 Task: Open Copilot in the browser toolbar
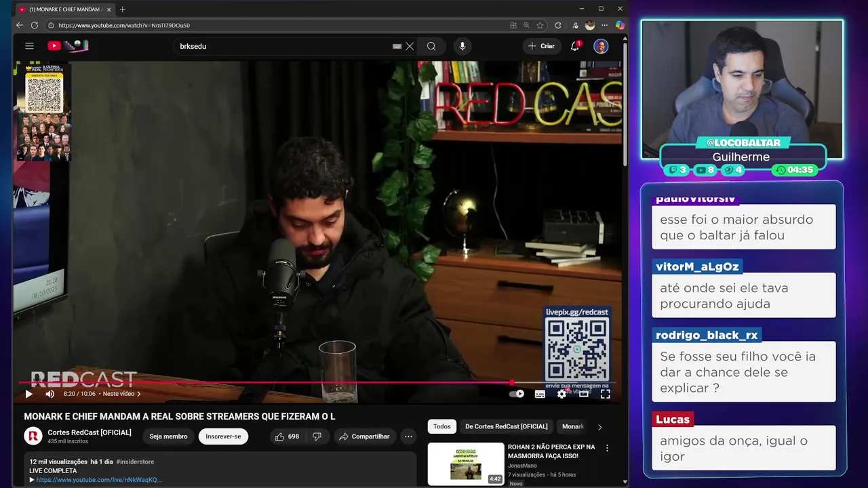pyautogui.click(x=620, y=25)
